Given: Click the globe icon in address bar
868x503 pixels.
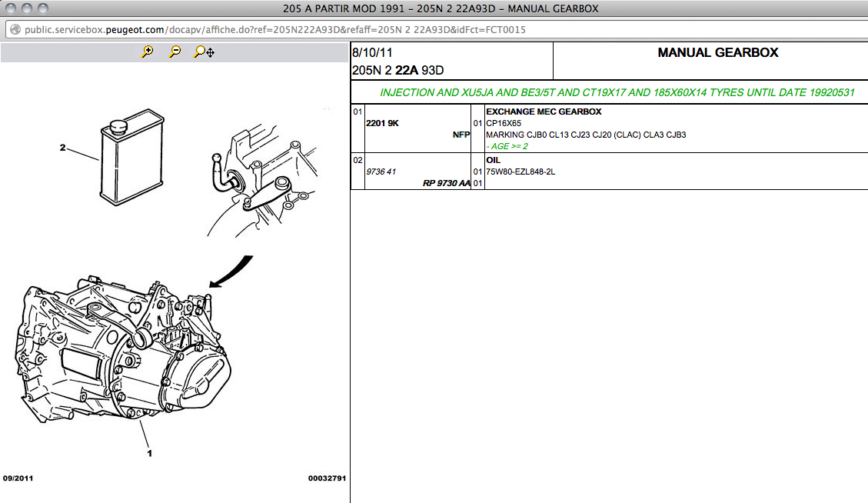Looking at the screenshot, I should pyautogui.click(x=15, y=29).
